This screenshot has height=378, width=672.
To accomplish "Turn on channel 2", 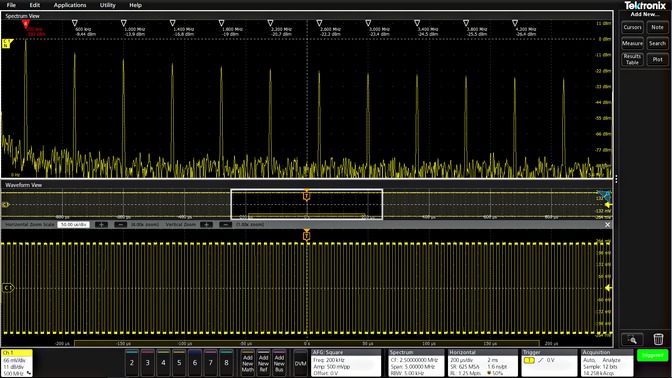I will point(132,363).
